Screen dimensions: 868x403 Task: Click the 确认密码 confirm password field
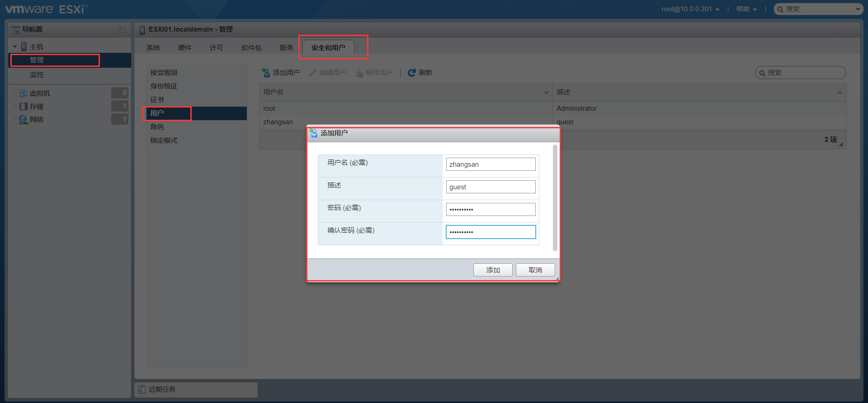tap(491, 232)
